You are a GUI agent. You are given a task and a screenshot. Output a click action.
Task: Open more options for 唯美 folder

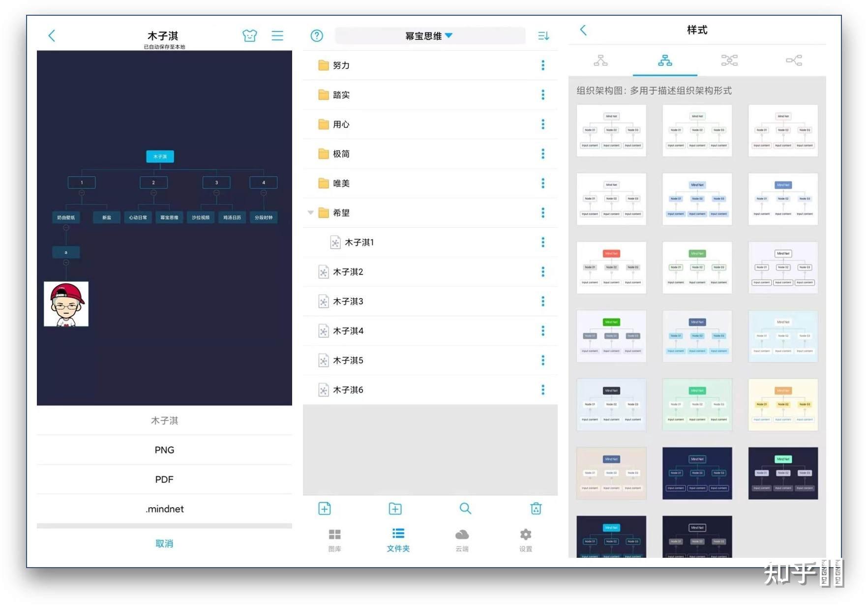[x=543, y=183]
